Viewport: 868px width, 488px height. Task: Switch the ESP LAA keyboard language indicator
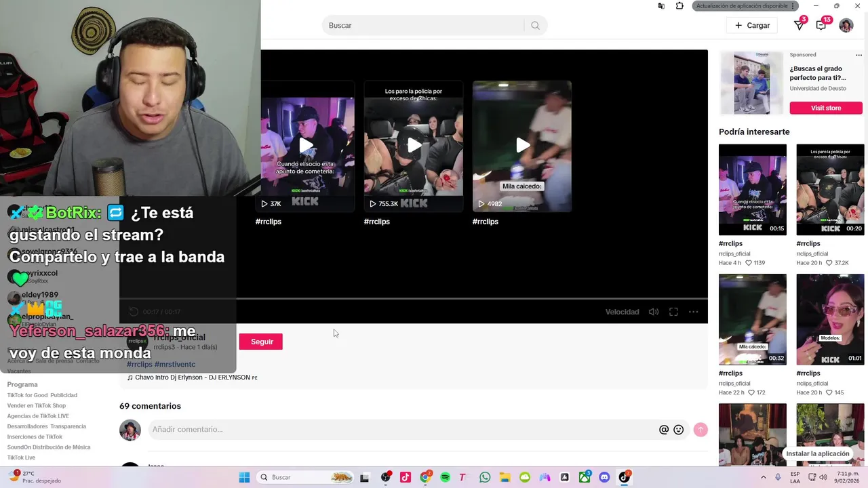click(x=795, y=477)
